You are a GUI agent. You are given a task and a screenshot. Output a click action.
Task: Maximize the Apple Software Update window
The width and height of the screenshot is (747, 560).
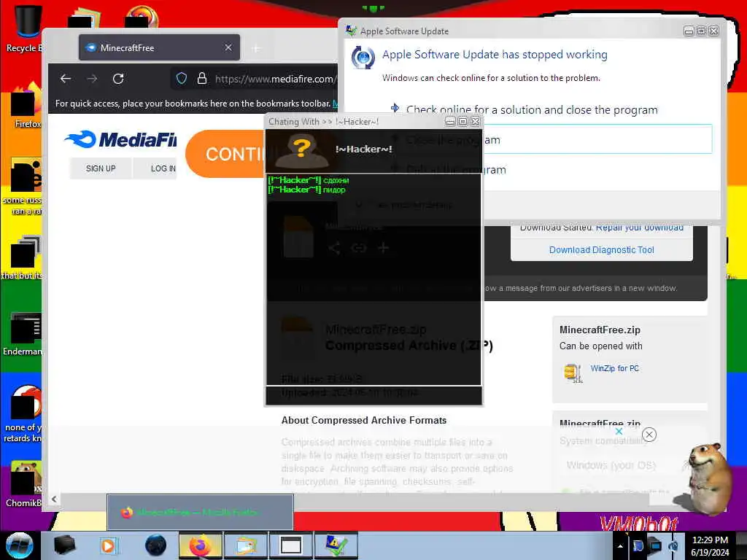click(701, 31)
